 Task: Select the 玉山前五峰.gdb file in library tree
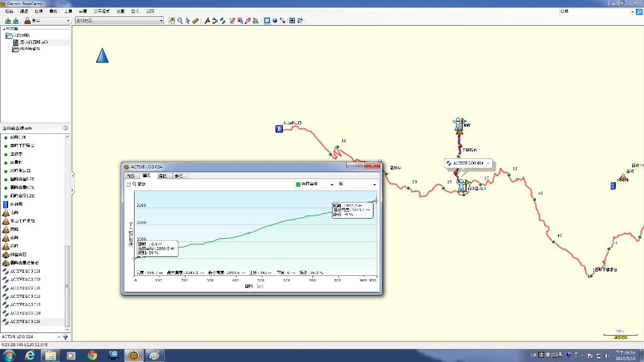[x=35, y=42]
